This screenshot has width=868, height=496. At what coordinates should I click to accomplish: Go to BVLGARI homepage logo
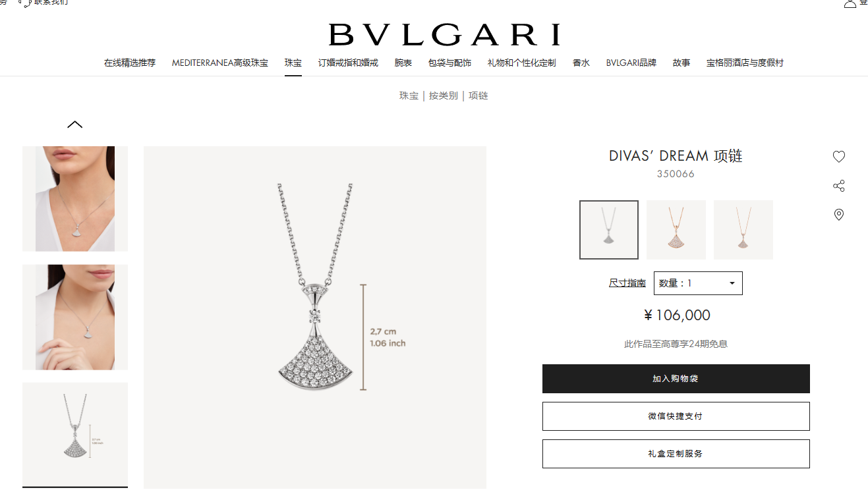pos(444,35)
